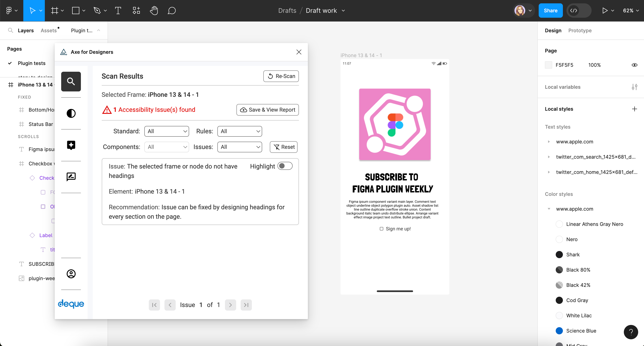Toggle Dev Mode switch
The height and width of the screenshot is (346, 644).
579,11
